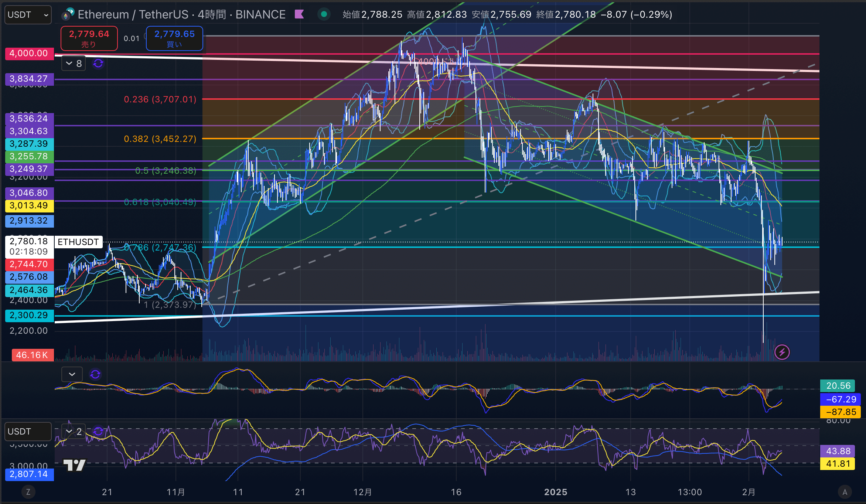This screenshot has width=866, height=504.
Task: Click the 12月 time axis label
Action: point(362,492)
